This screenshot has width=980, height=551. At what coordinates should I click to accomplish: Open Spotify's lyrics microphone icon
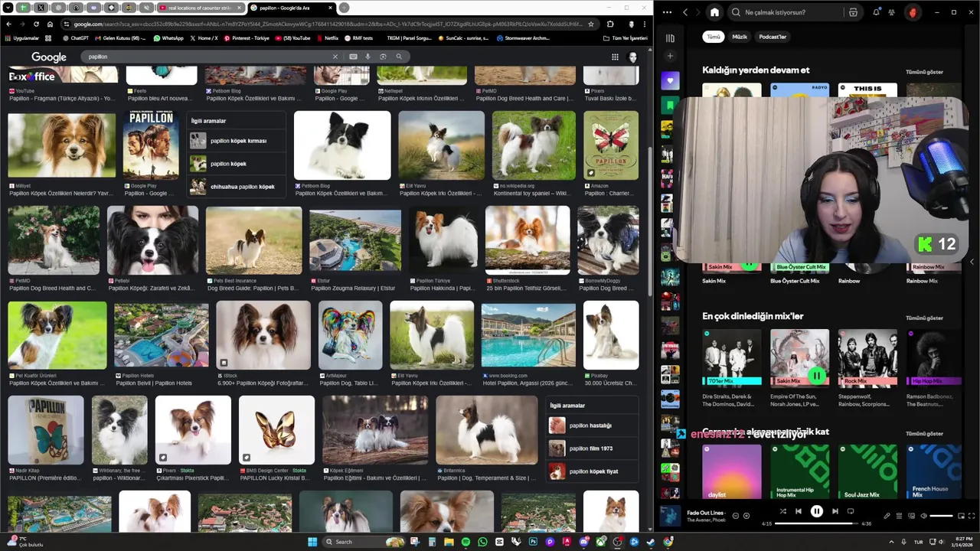[x=887, y=516]
